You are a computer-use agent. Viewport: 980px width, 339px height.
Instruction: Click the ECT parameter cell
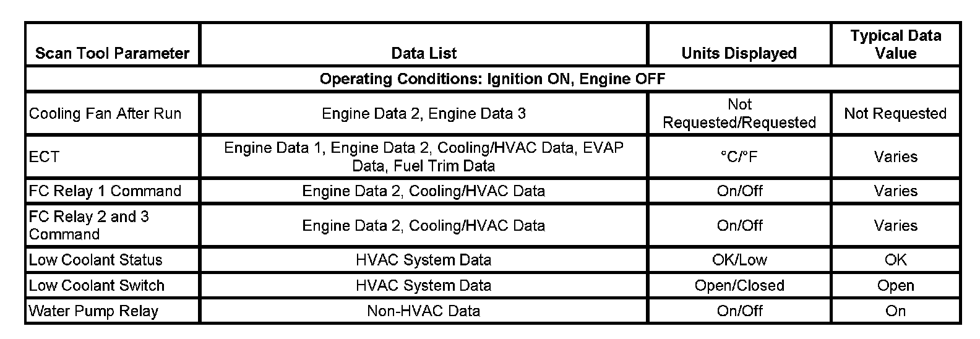click(x=45, y=157)
